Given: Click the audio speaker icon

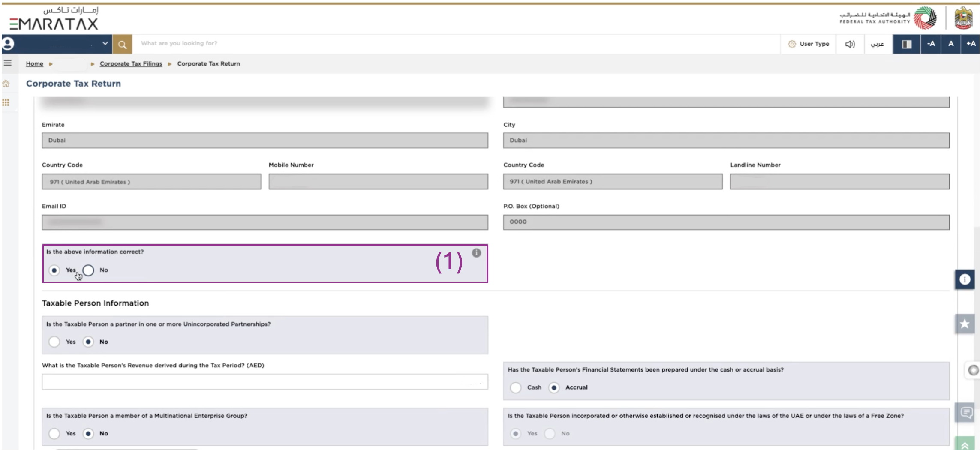Looking at the screenshot, I should pos(850,44).
